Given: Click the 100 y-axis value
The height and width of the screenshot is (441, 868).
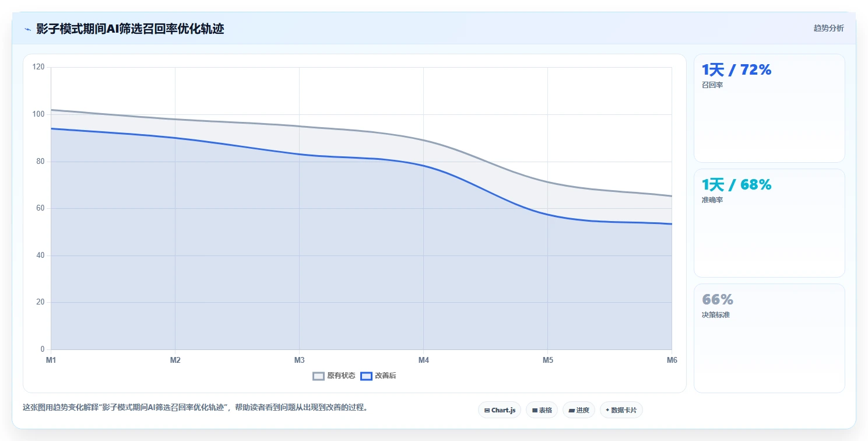Looking at the screenshot, I should point(38,114).
